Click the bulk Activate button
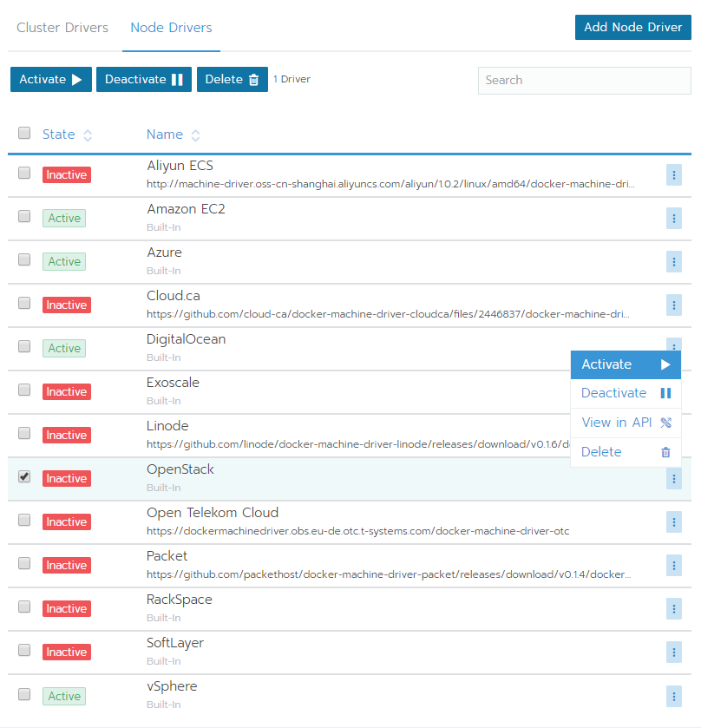Screen dimensions: 701x728 point(51,79)
